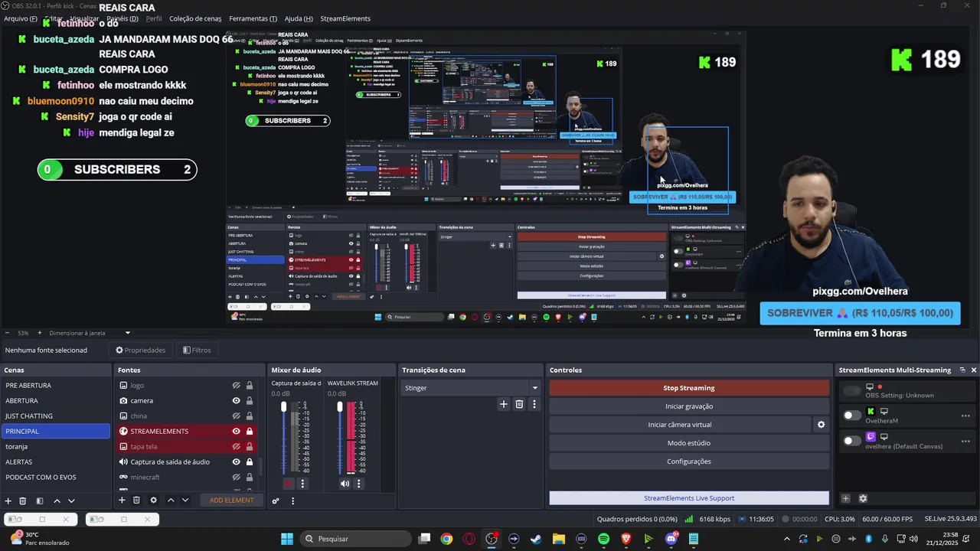
Task: Open StreamElements Live Support link
Action: (689, 498)
